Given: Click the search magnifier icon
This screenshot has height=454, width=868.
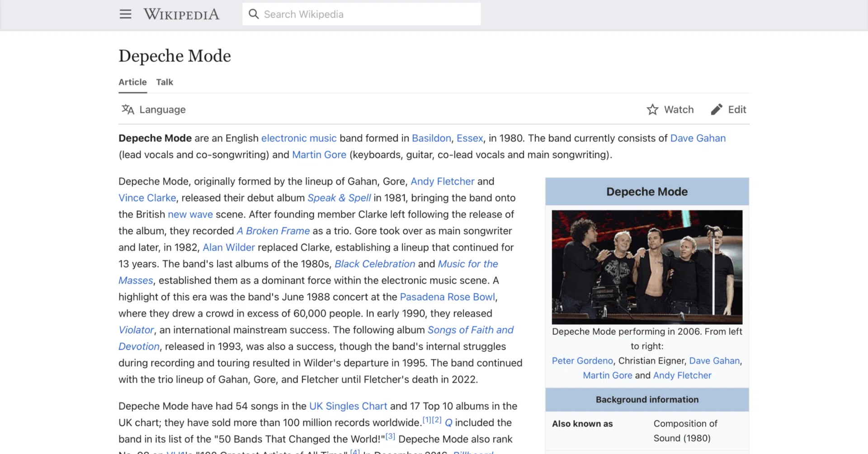Looking at the screenshot, I should pyautogui.click(x=254, y=14).
